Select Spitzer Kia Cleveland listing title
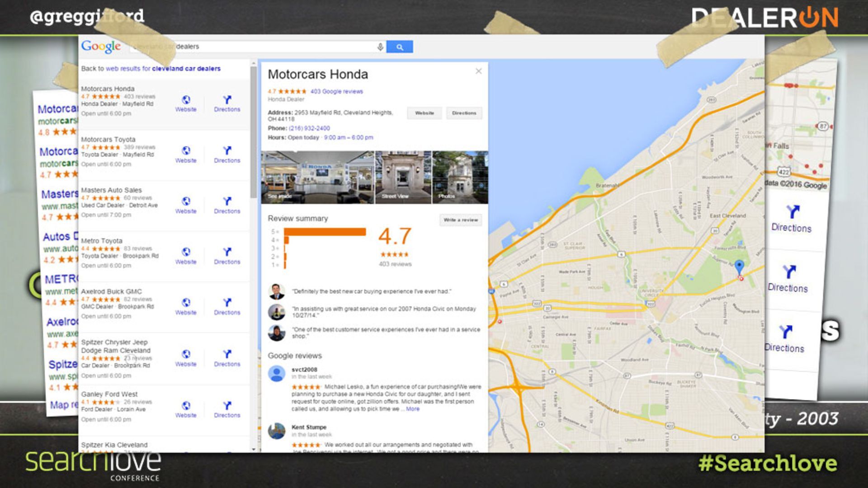This screenshot has height=488, width=868. pyautogui.click(x=114, y=445)
